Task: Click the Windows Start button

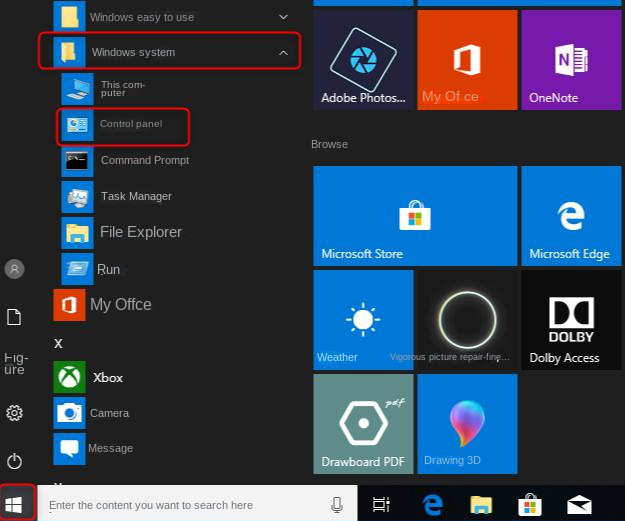Action: [x=14, y=505]
